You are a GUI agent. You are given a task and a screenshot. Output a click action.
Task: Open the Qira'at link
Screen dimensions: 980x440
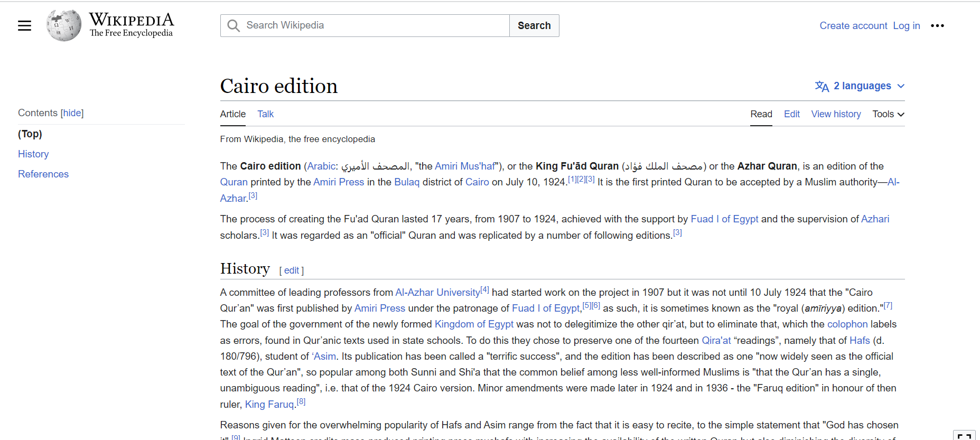point(716,341)
